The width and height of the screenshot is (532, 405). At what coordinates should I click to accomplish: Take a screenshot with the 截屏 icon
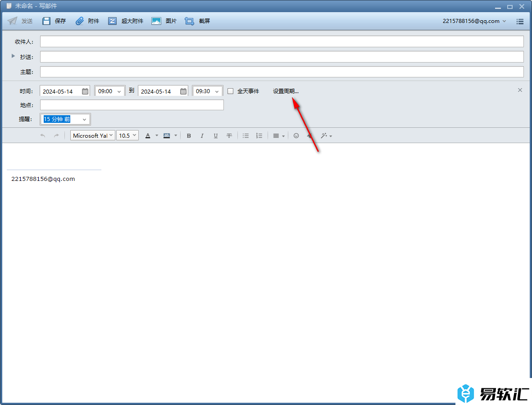189,21
